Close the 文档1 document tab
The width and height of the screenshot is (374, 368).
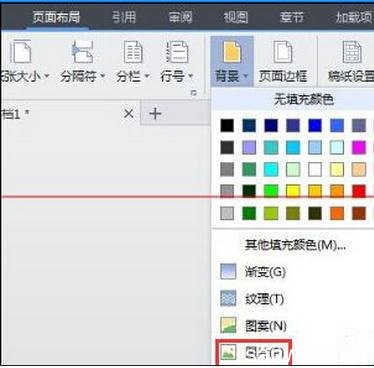pos(129,114)
